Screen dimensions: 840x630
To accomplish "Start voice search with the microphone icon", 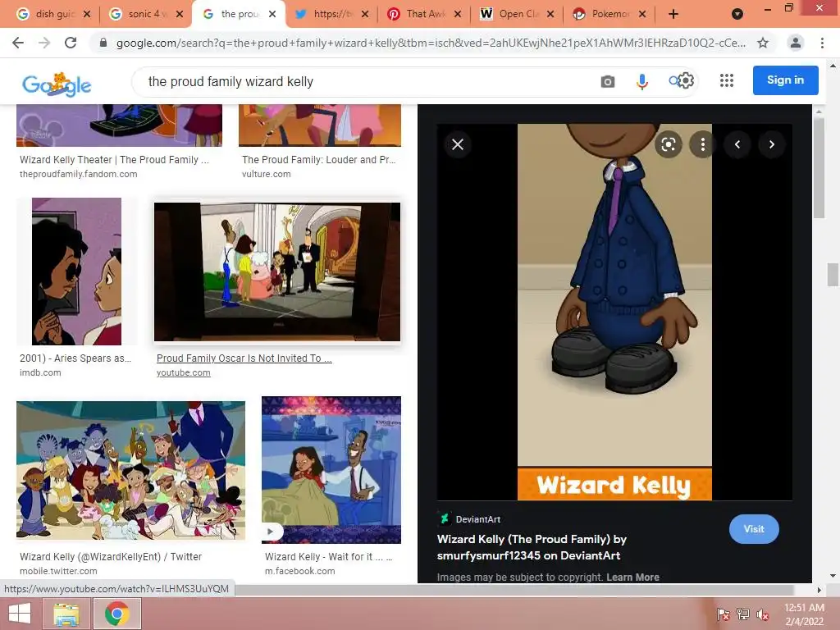I will 641,81.
